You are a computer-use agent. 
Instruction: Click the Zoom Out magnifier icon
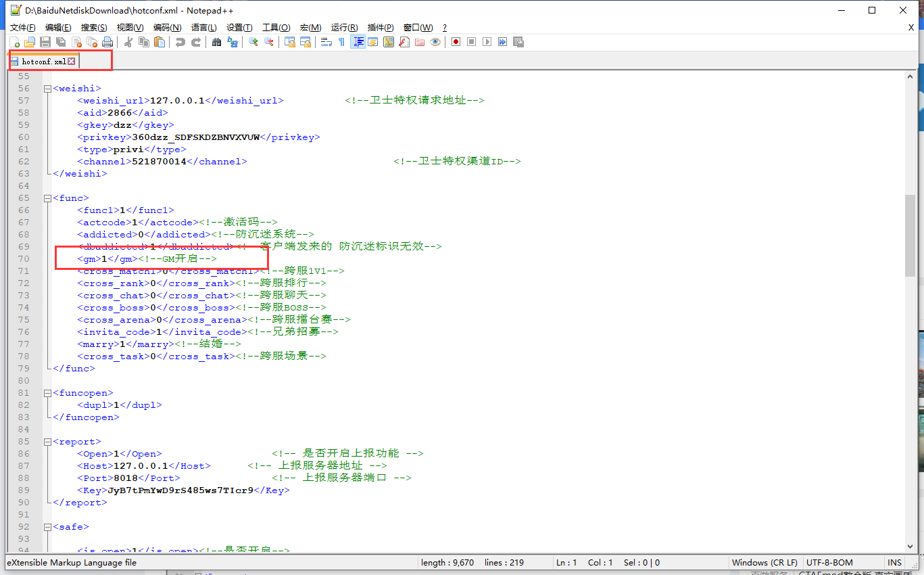268,42
